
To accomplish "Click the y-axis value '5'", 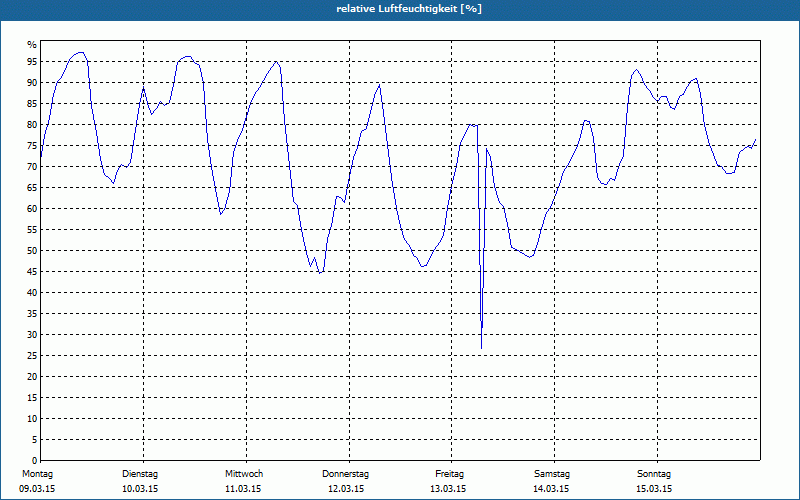I will (x=34, y=440).
